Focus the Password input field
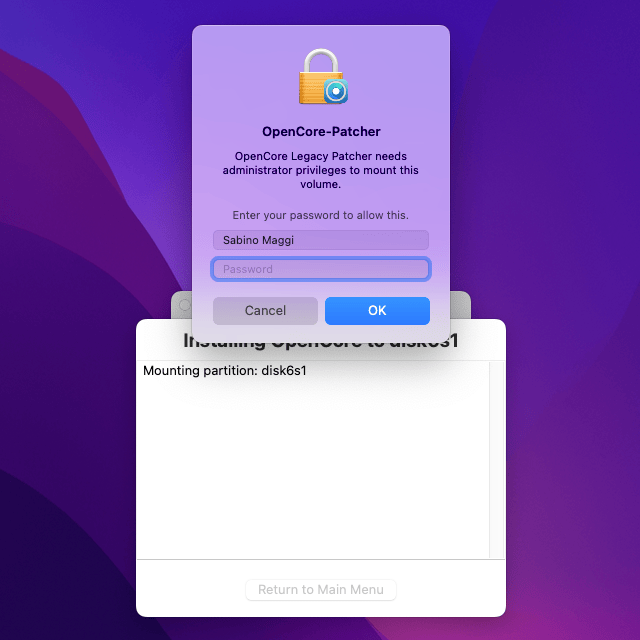 click(321, 269)
